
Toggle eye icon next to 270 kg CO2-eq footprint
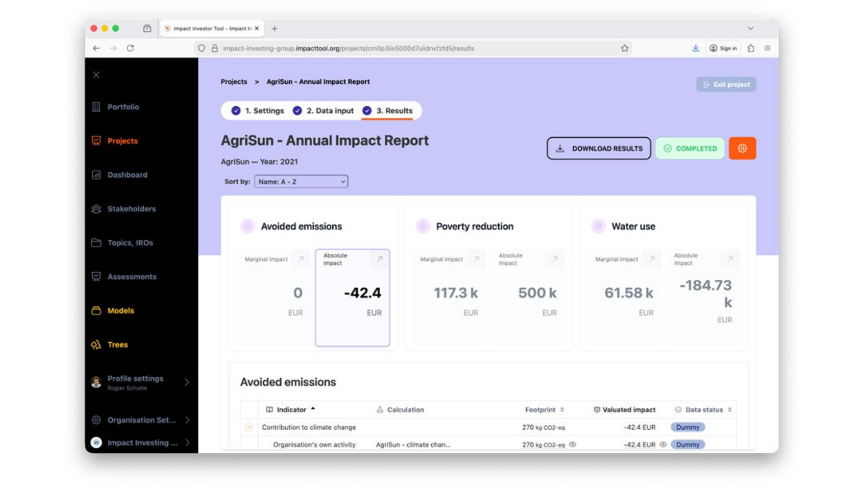point(573,445)
